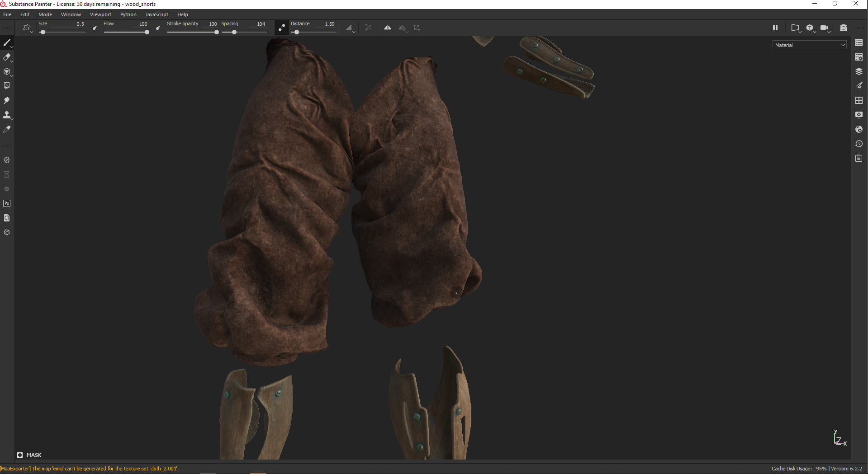Select the Smudge tool
Screen dimensions: 868x474
pos(7,100)
